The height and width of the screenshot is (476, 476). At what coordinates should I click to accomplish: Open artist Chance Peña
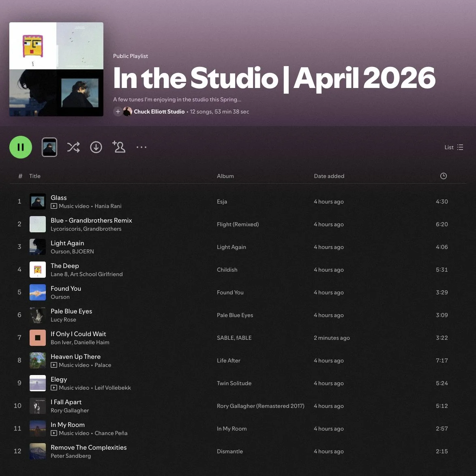tap(111, 433)
